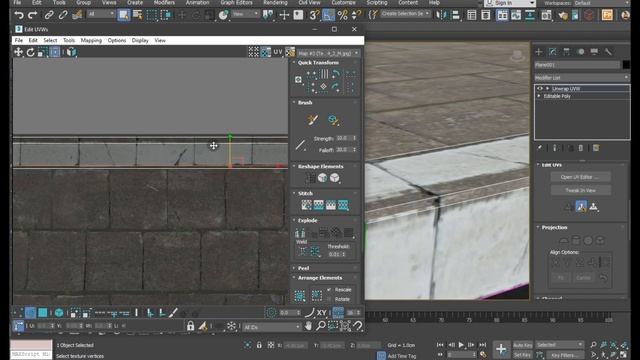The width and height of the screenshot is (640, 360).
Task: Open the Tools menu in Edit UVWs
Action: click(x=69, y=40)
